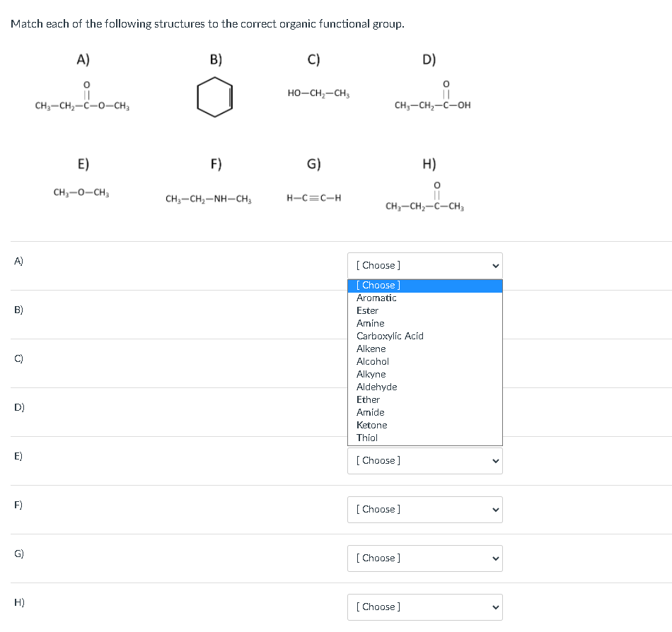Click the H) row label in answers
This screenshot has width=672, height=632.
click(19, 602)
